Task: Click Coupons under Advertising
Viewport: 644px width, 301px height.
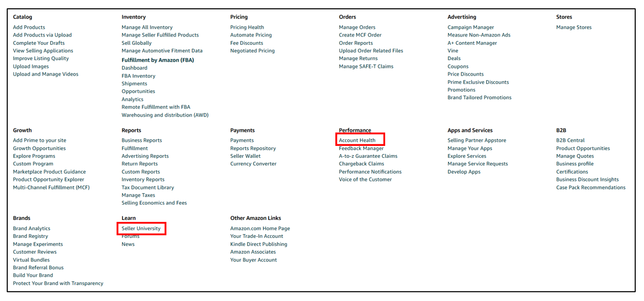Action: click(x=458, y=66)
